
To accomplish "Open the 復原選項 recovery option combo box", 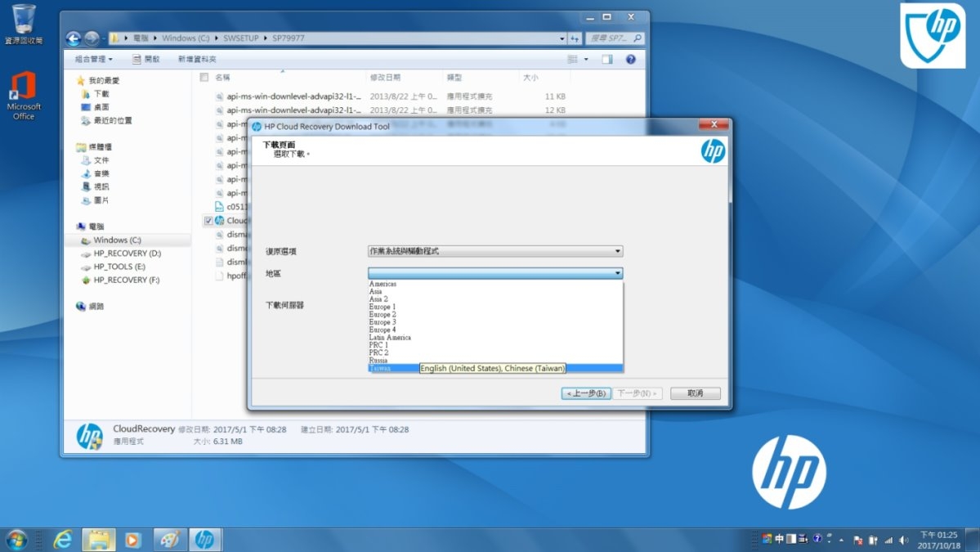I will click(495, 251).
